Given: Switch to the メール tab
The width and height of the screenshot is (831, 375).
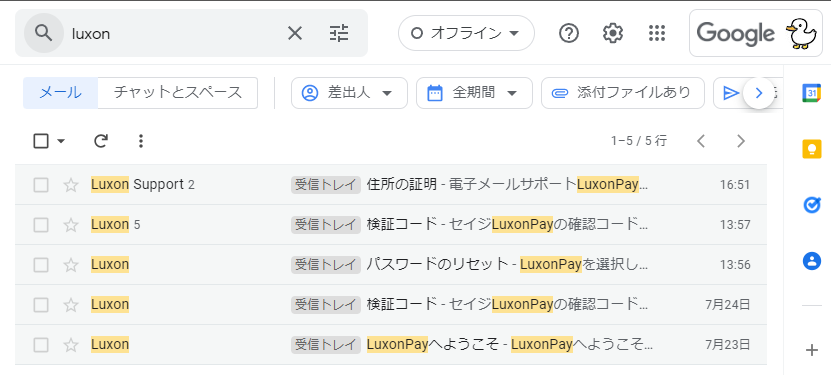Looking at the screenshot, I should tap(60, 93).
